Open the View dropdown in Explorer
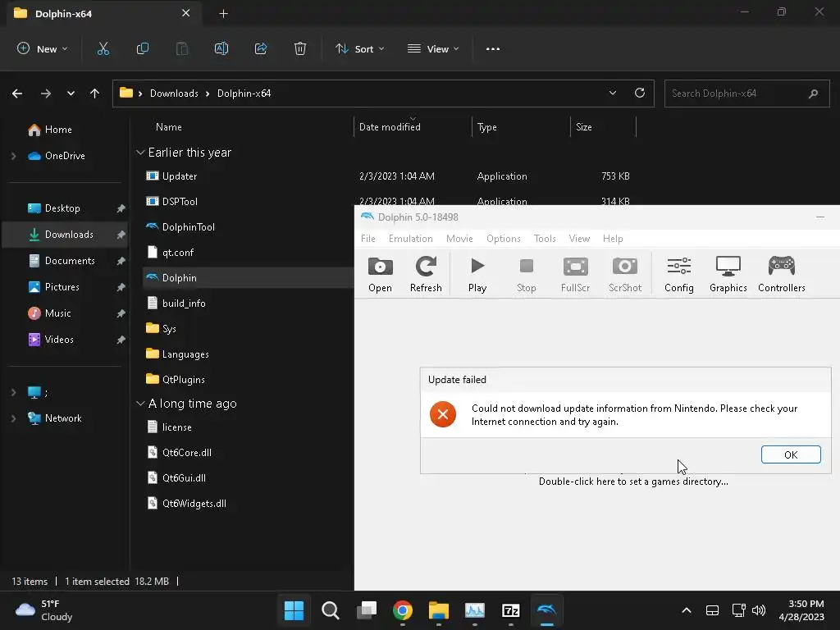The height and width of the screenshot is (630, 840). [433, 48]
